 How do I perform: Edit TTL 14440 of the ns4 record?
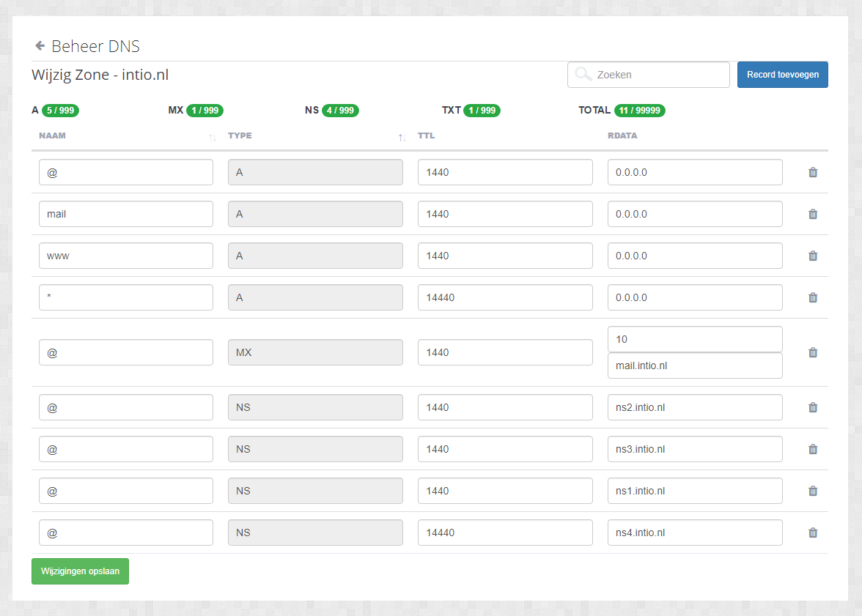coord(505,533)
